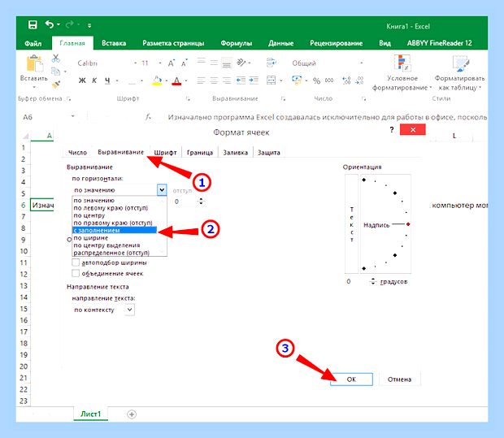Image resolution: width=504 pixels, height=438 pixels.
Task: Select 'с заполнением' list option
Action: tap(115, 230)
